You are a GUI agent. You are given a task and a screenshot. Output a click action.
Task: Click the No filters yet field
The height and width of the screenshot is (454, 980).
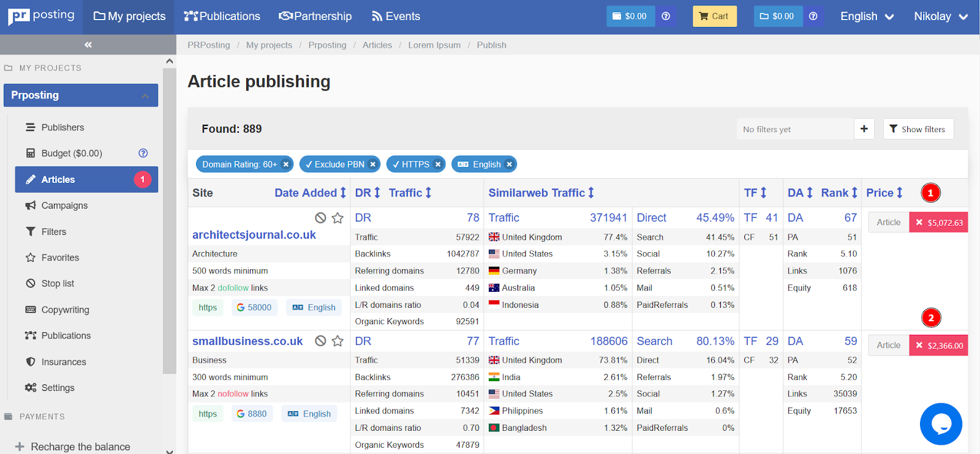(796, 129)
